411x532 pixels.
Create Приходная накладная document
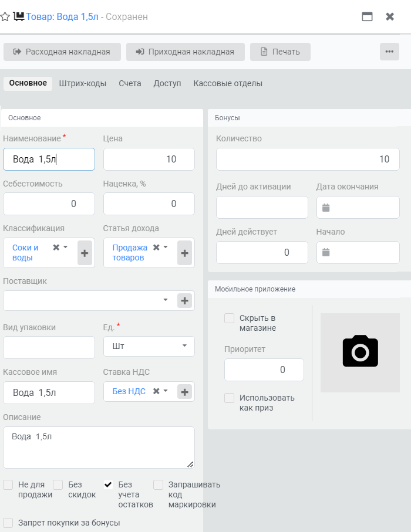pos(186,52)
